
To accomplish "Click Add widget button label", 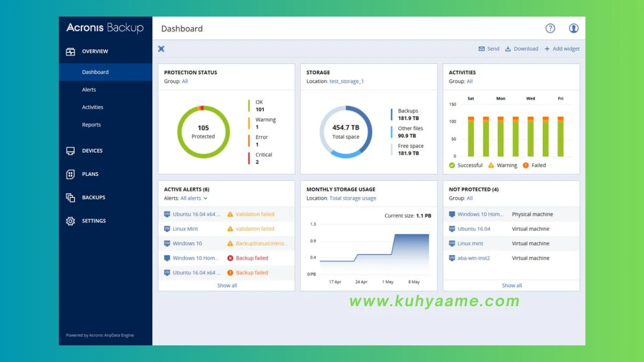I will tap(566, 49).
